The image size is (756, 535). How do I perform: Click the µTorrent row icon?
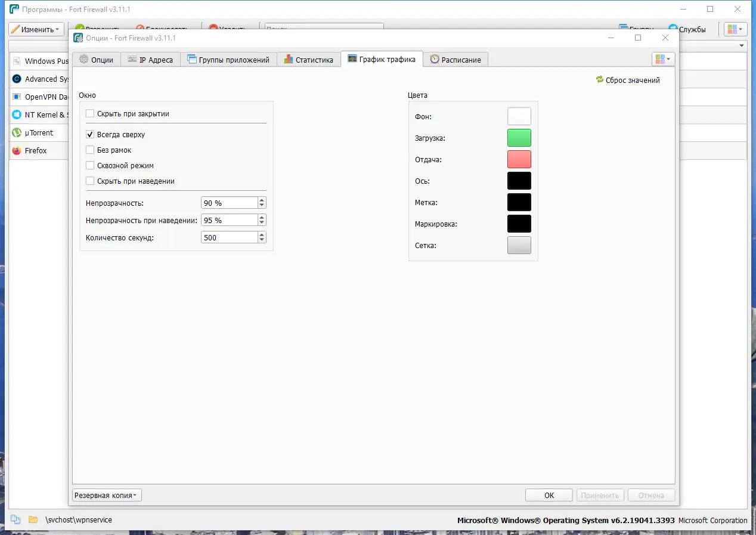[x=17, y=132]
